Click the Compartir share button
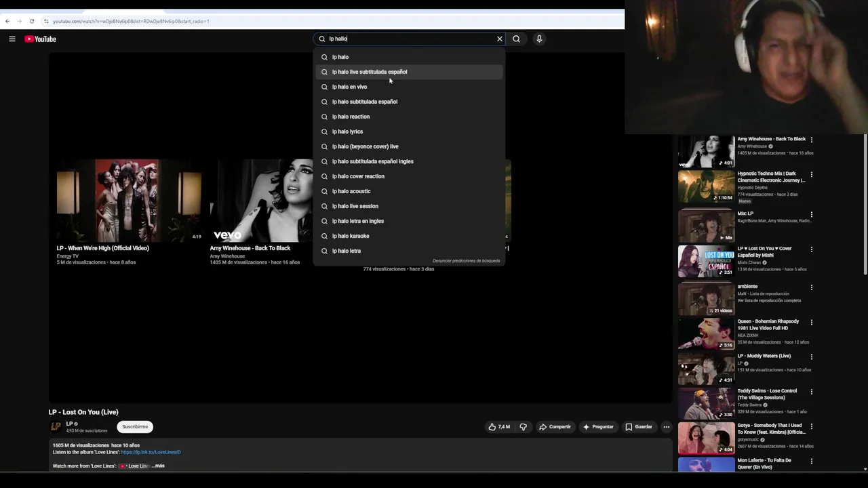The image size is (868, 488). point(555,427)
